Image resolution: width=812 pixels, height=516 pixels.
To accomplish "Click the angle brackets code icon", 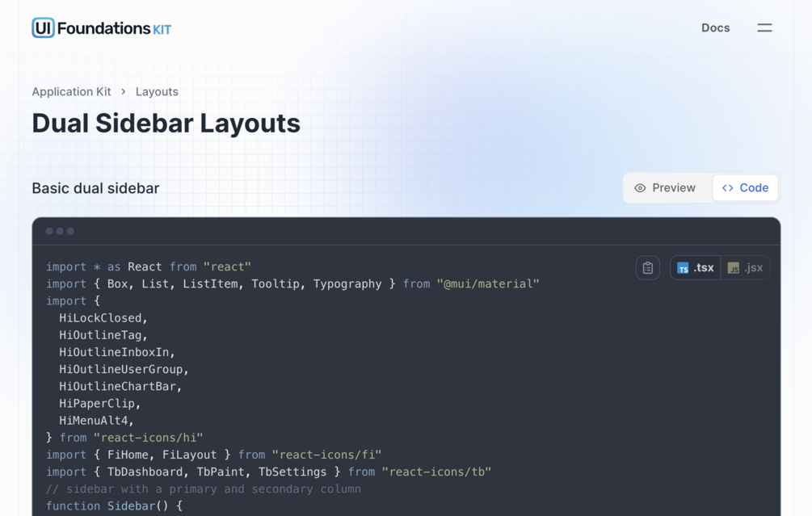I will [728, 188].
